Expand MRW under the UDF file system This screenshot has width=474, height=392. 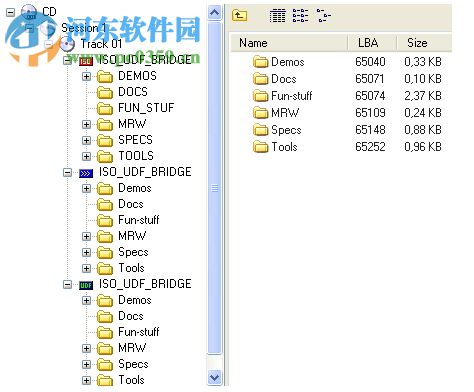click(86, 349)
